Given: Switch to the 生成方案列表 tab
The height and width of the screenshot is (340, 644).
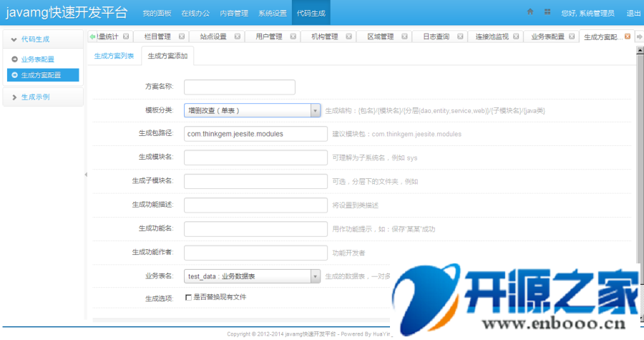Looking at the screenshot, I should coord(114,56).
